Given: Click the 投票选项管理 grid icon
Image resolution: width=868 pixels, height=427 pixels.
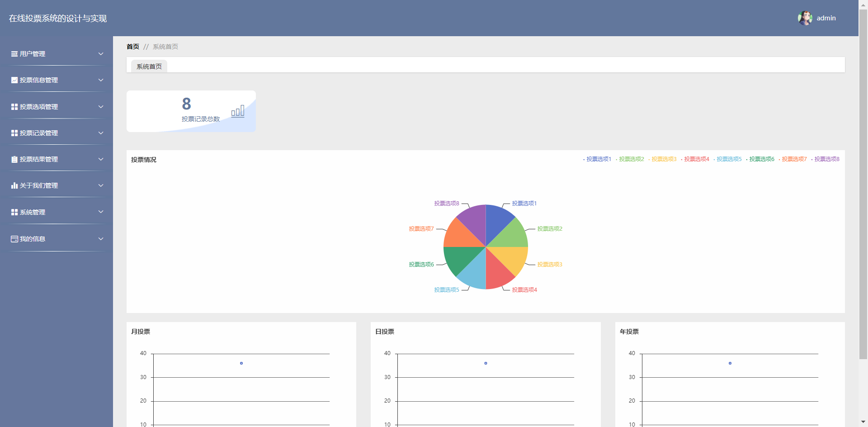Looking at the screenshot, I should 14,107.
